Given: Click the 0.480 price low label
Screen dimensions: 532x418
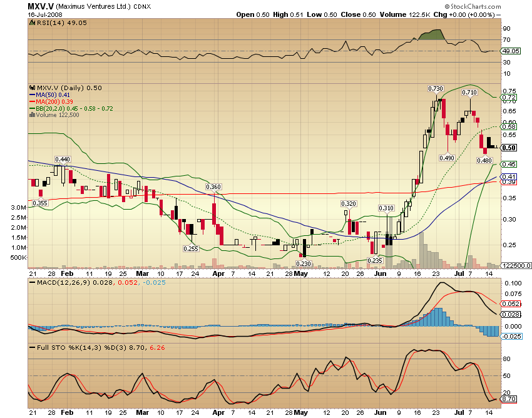Looking at the screenshot, I should coord(484,160).
